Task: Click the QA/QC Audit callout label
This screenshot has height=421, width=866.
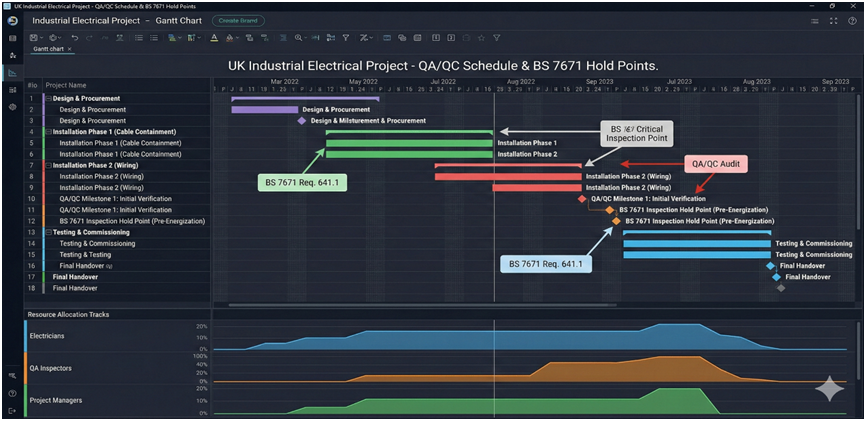Action: tap(716, 163)
